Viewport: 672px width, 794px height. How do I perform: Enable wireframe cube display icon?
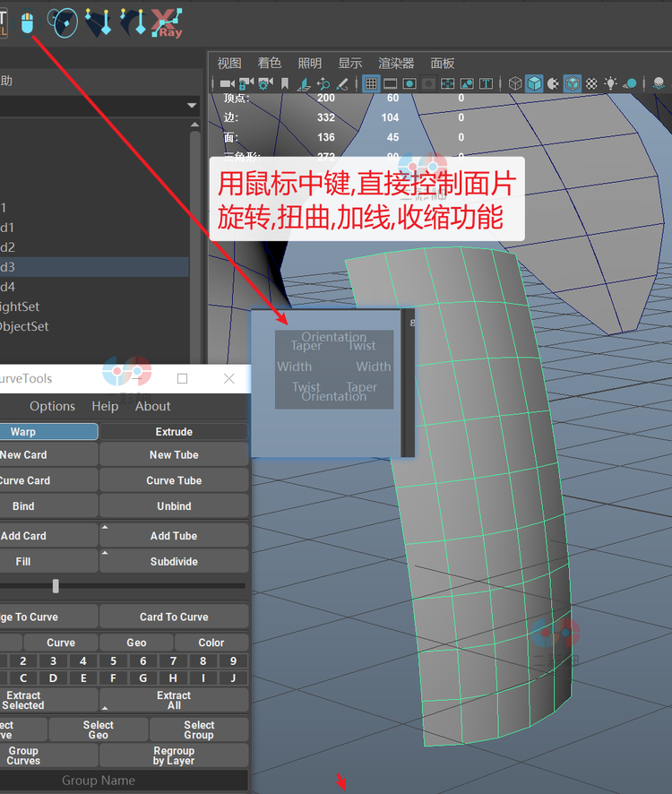515,83
